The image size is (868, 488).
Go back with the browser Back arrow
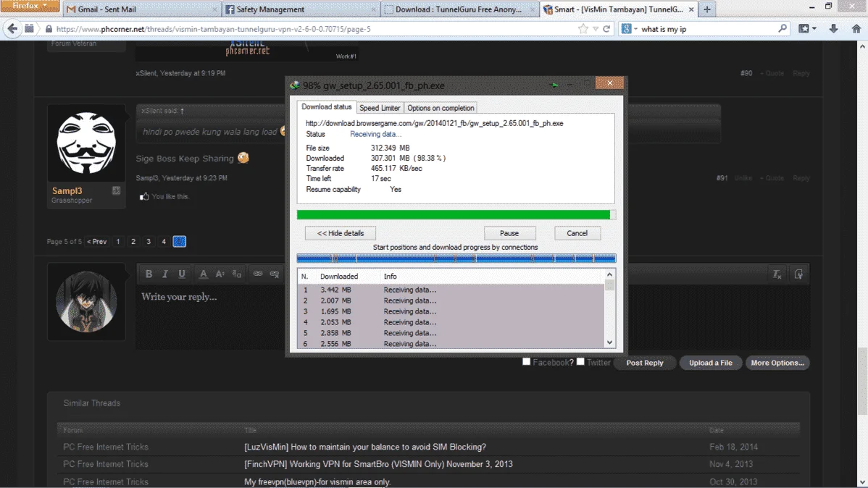pyautogui.click(x=12, y=29)
